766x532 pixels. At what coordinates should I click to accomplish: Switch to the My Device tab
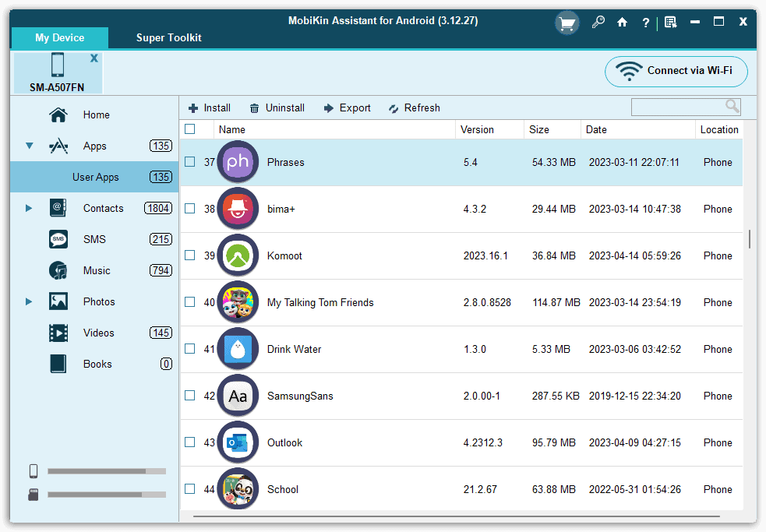(59, 37)
